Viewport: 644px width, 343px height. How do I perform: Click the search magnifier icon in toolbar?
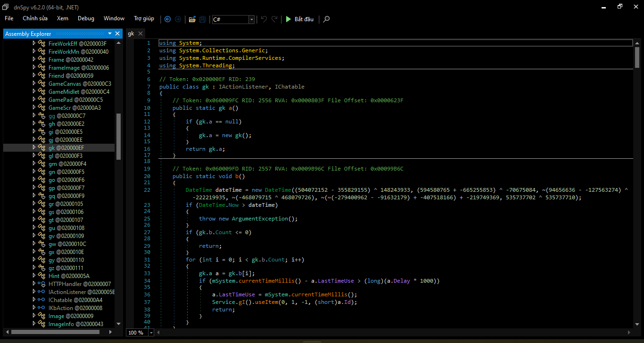pyautogui.click(x=326, y=19)
